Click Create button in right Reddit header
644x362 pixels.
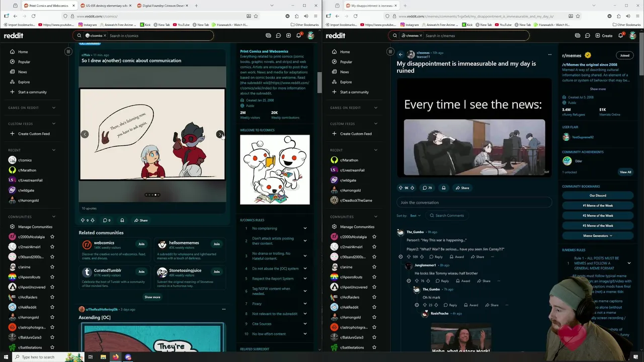(604, 36)
